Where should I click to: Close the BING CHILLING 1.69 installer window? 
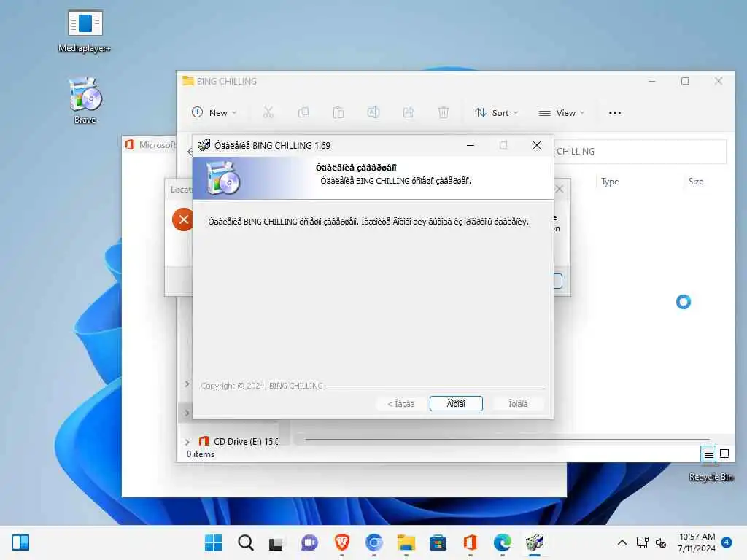coord(537,145)
